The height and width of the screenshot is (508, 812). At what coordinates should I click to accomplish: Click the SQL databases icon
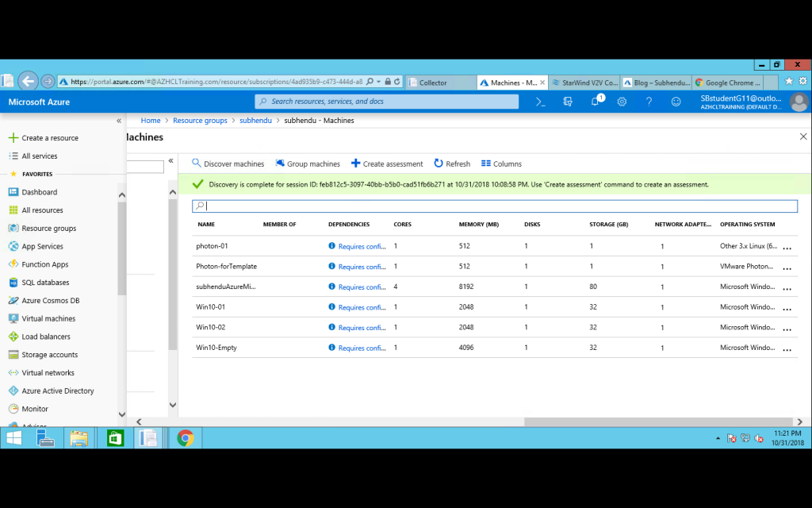click(x=13, y=283)
